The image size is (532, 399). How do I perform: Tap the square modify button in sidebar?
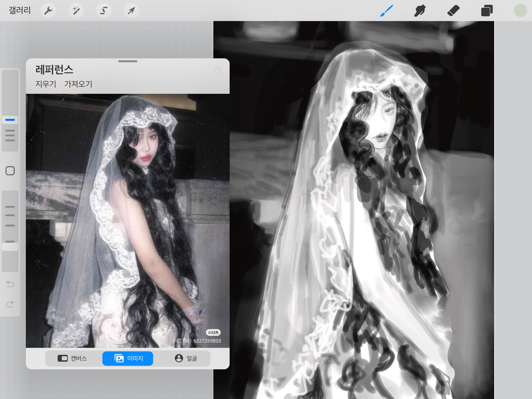tap(10, 171)
